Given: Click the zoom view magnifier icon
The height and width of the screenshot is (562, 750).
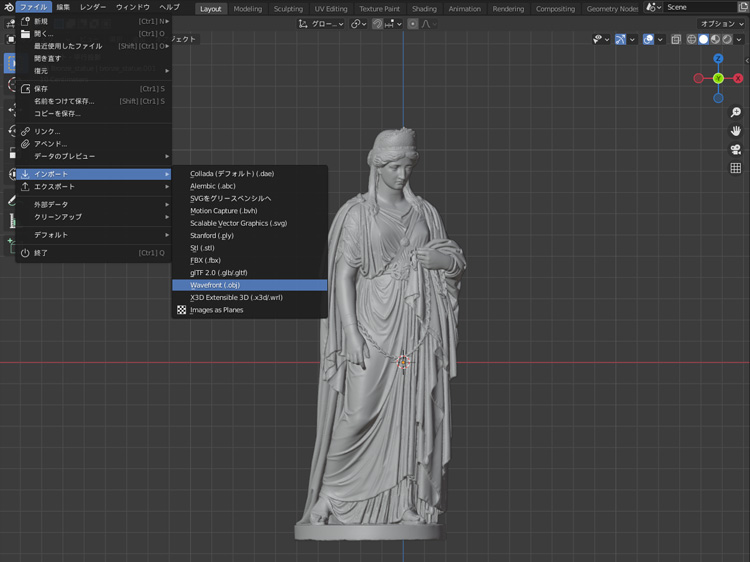Looking at the screenshot, I should coord(736,113).
